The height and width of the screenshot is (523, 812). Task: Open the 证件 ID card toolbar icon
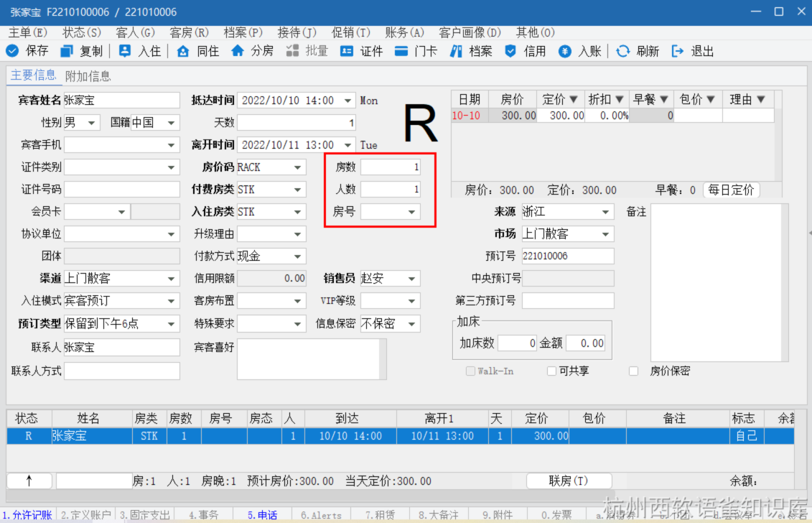(x=347, y=51)
